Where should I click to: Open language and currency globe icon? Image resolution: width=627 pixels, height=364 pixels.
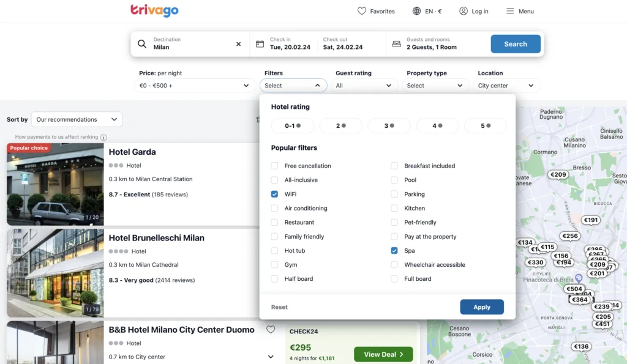coord(417,11)
